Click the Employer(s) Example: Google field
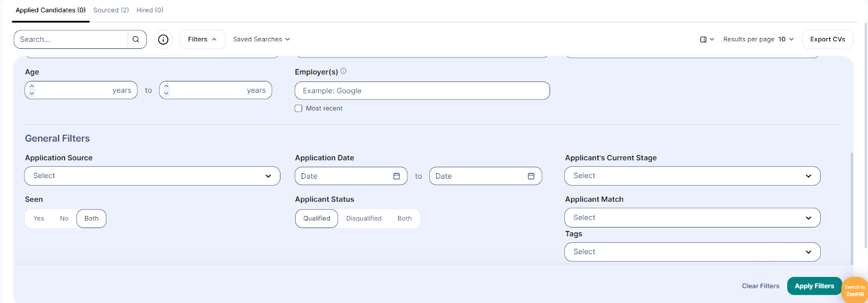 click(x=422, y=91)
